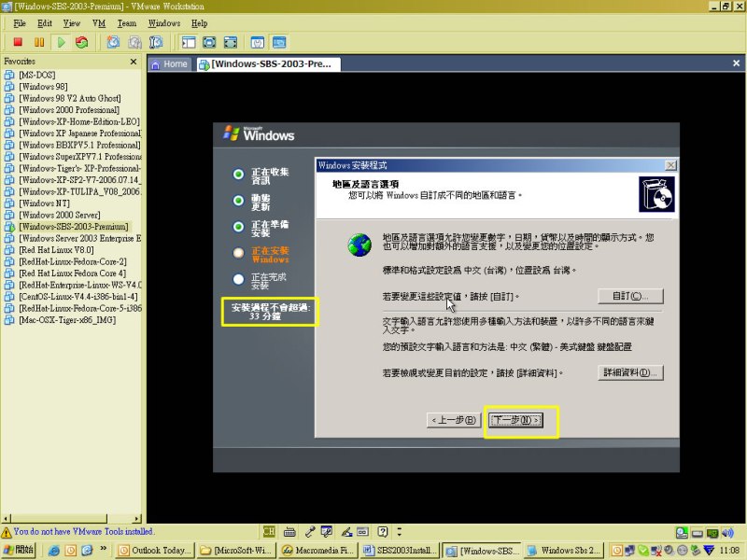
Task: Switch to the Home tab
Action: (x=170, y=64)
